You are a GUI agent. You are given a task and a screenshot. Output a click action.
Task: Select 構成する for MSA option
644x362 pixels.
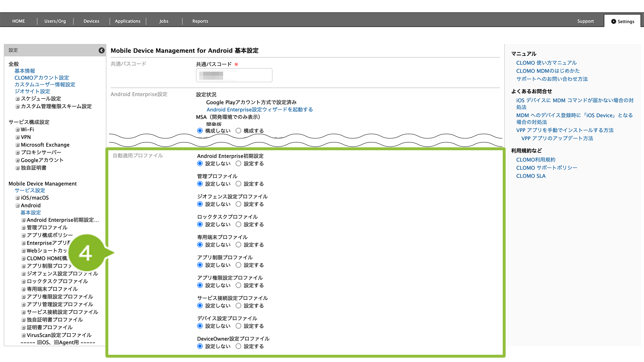pos(238,131)
